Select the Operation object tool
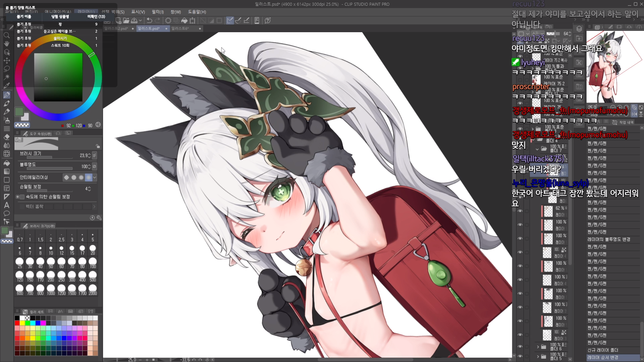This screenshot has width=644, height=362. [6, 52]
